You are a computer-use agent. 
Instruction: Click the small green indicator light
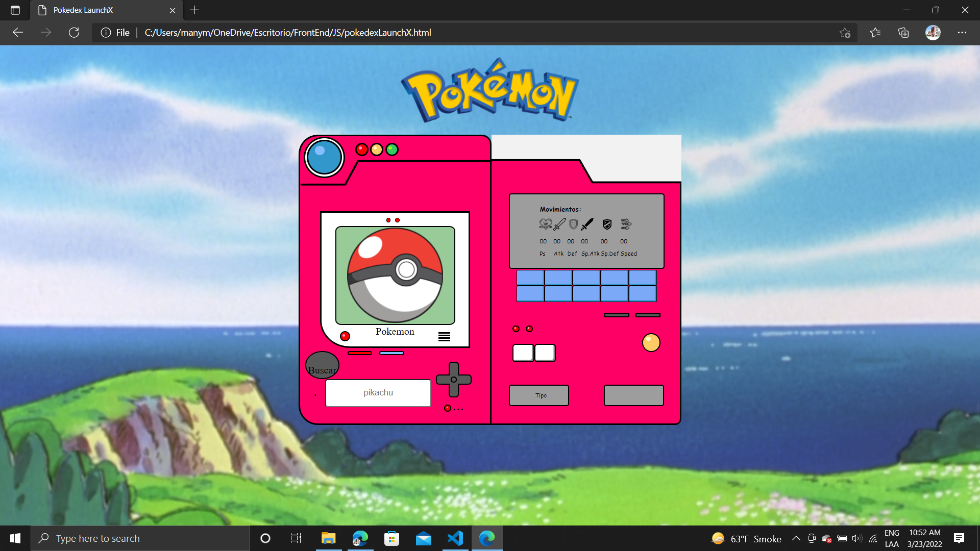click(392, 149)
